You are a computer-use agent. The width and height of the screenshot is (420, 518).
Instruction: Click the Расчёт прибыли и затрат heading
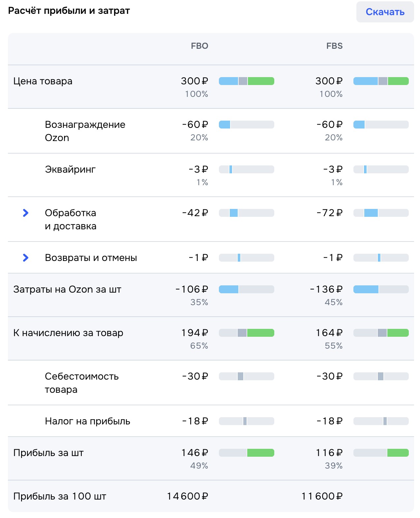pyautogui.click(x=69, y=11)
